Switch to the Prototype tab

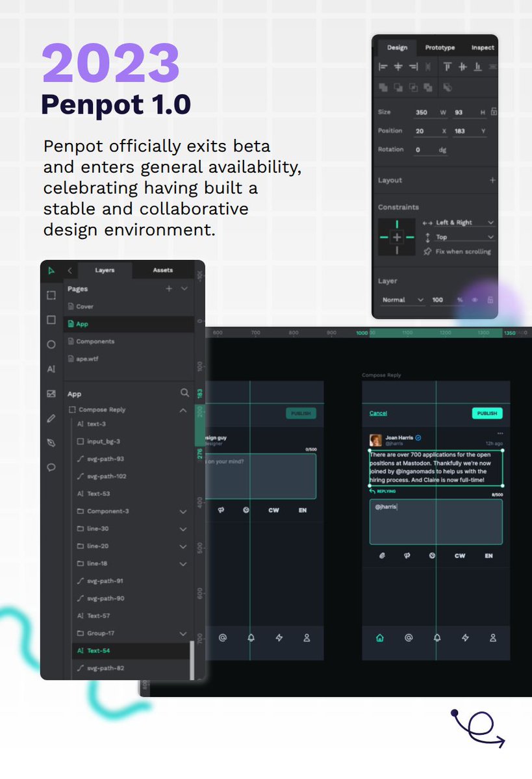440,47
